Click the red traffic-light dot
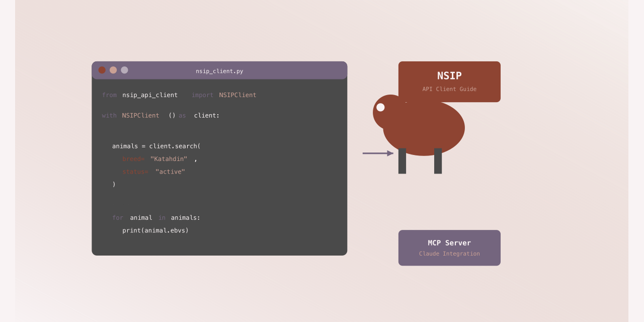 click(102, 70)
